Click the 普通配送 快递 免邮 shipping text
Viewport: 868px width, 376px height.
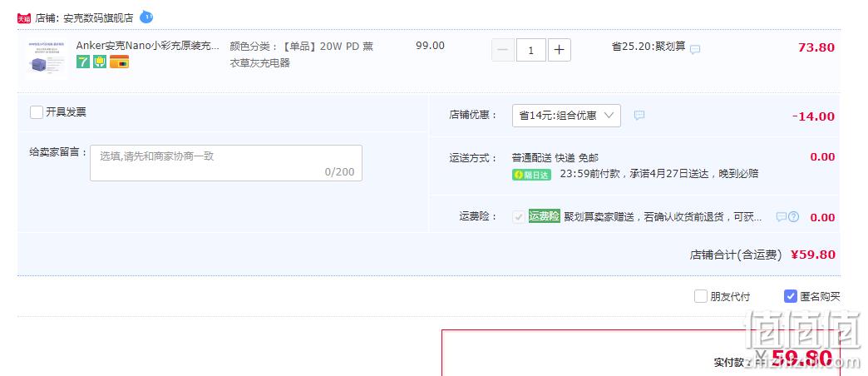coord(555,158)
